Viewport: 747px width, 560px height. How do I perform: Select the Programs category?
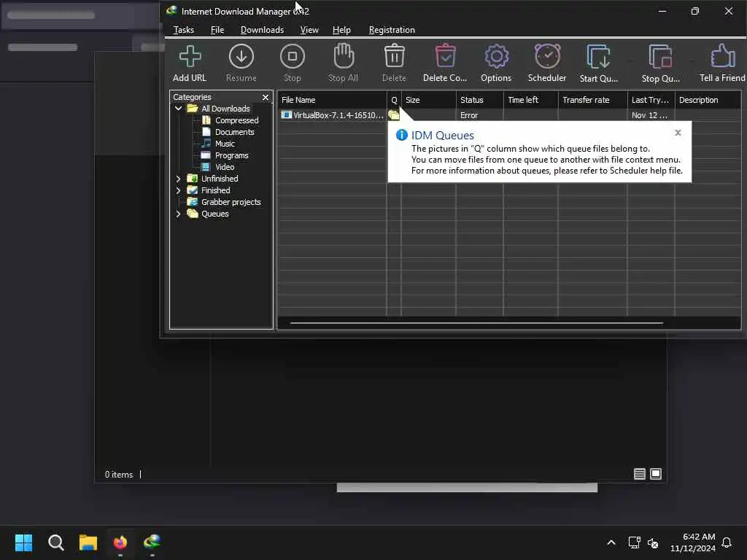tap(231, 155)
